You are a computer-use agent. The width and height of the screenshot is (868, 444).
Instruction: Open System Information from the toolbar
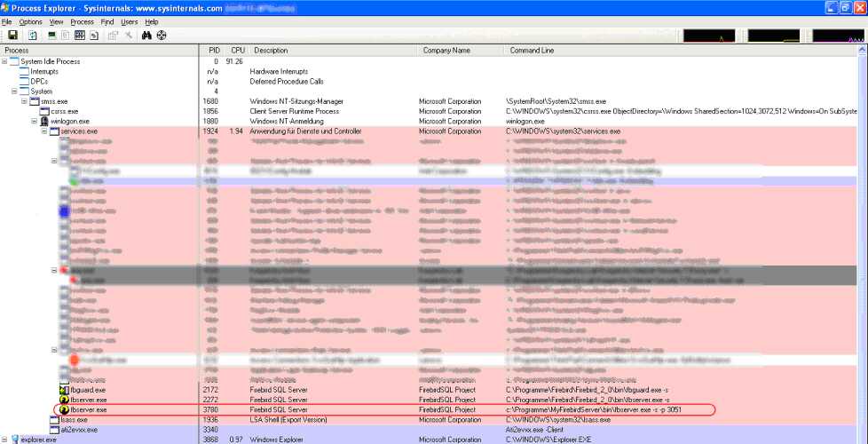(x=52, y=36)
